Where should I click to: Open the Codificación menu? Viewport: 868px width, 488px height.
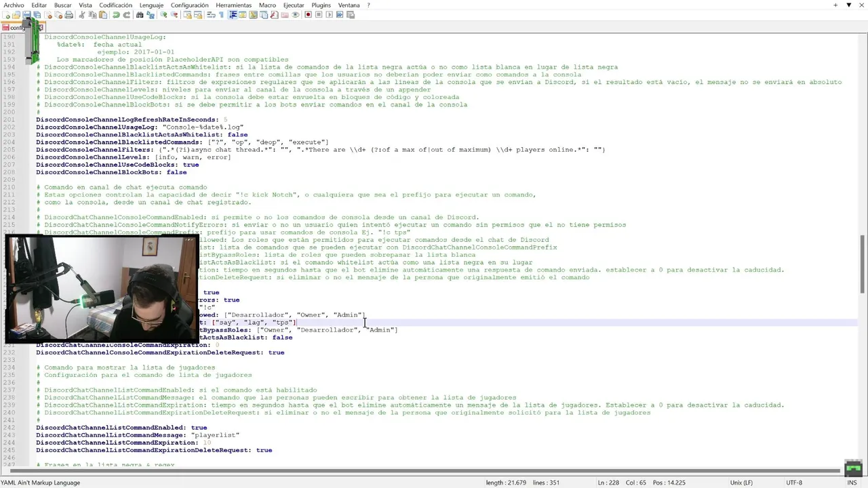[x=116, y=5]
